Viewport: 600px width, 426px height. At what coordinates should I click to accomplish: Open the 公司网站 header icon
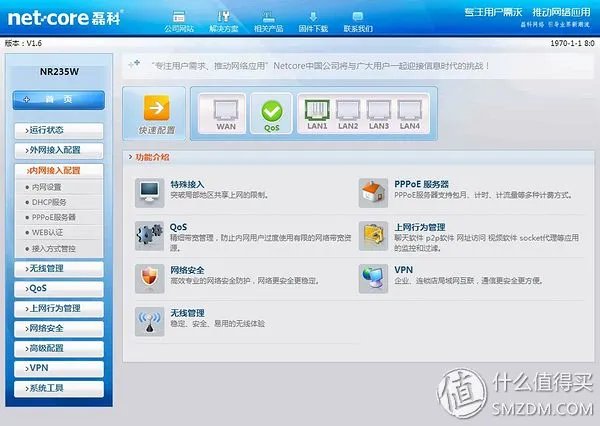click(x=179, y=17)
